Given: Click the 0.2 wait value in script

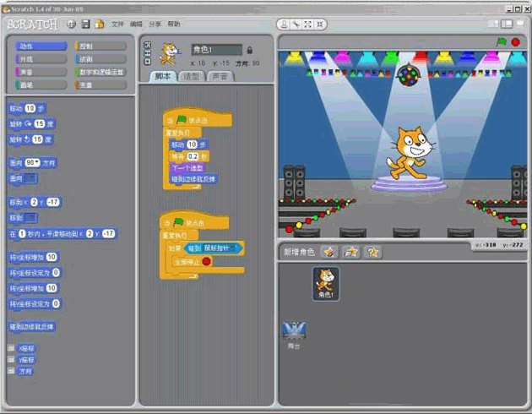Looking at the screenshot, I should [x=193, y=156].
